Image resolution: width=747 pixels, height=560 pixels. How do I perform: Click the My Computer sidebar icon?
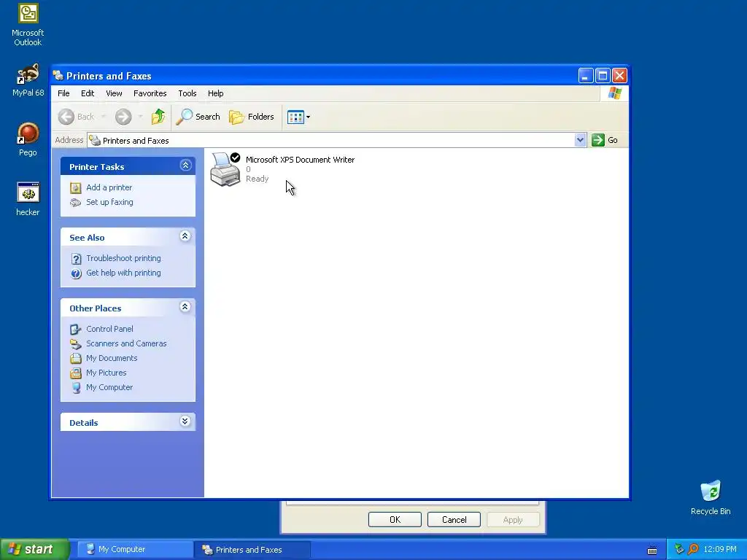(76, 388)
